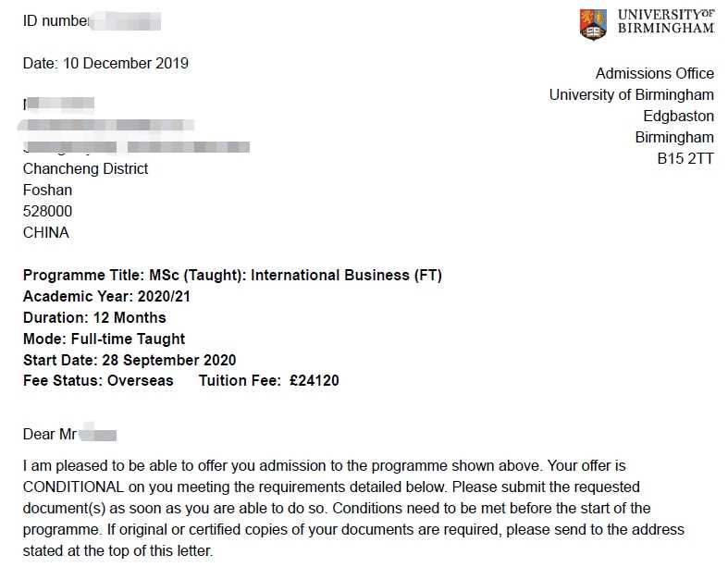Click the Admissions Office heading
The width and height of the screenshot is (728, 567).
655,73
